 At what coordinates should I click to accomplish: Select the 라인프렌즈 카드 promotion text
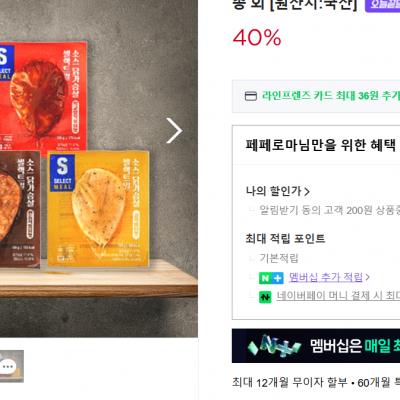click(331, 96)
